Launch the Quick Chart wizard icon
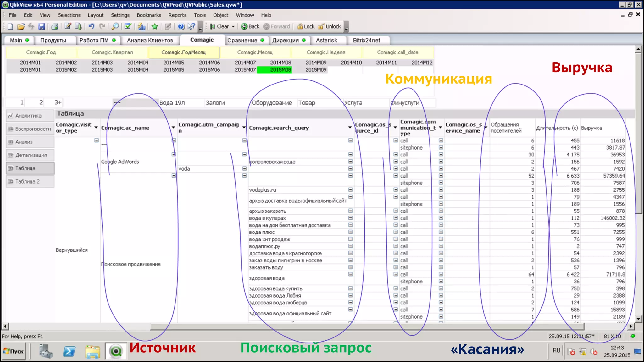Viewport: 644px width, 362px height. pyautogui.click(x=142, y=26)
